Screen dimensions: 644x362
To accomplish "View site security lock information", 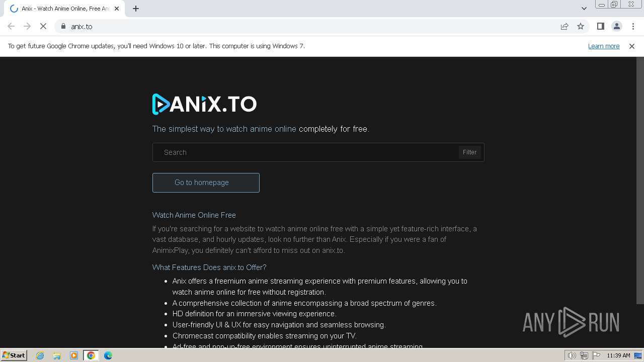I will coord(63,26).
